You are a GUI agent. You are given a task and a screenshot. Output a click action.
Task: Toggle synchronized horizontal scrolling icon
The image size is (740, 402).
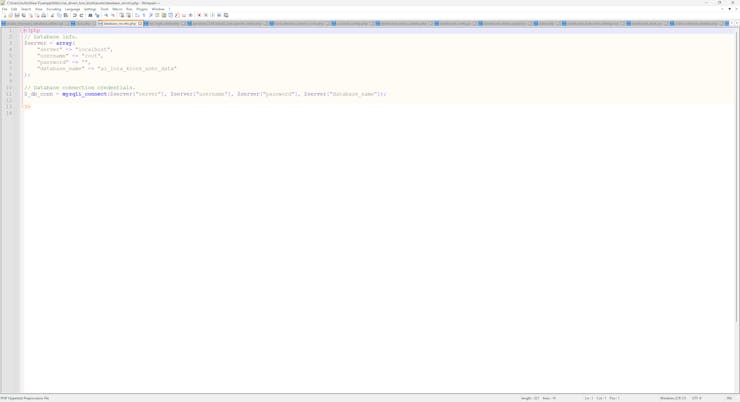click(x=128, y=15)
